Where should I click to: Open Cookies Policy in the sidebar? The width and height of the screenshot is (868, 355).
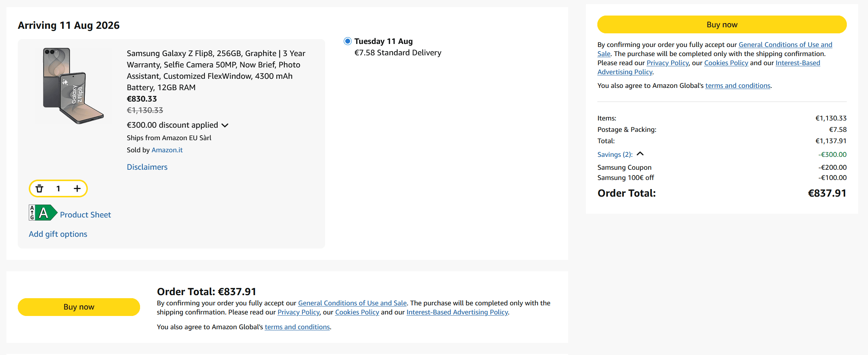point(726,63)
